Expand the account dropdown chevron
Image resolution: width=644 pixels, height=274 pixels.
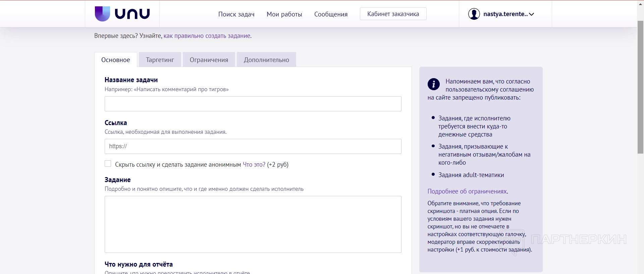(532, 14)
